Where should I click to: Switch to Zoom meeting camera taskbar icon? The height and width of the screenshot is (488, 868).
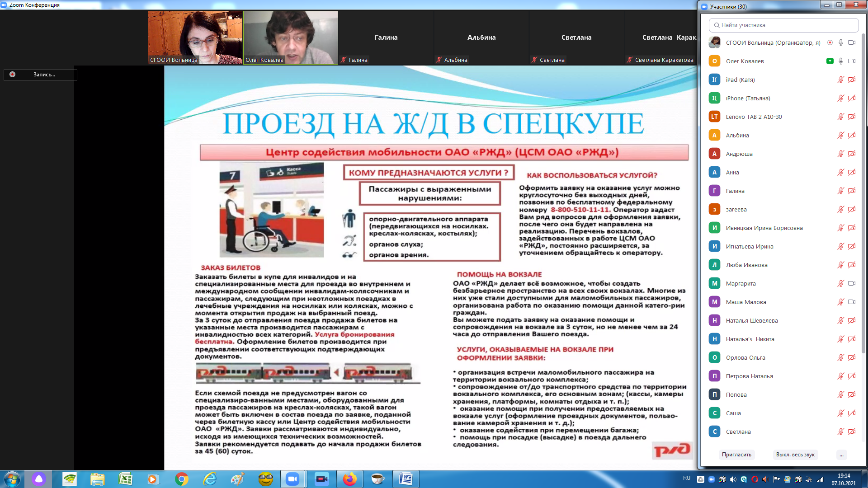click(x=322, y=479)
